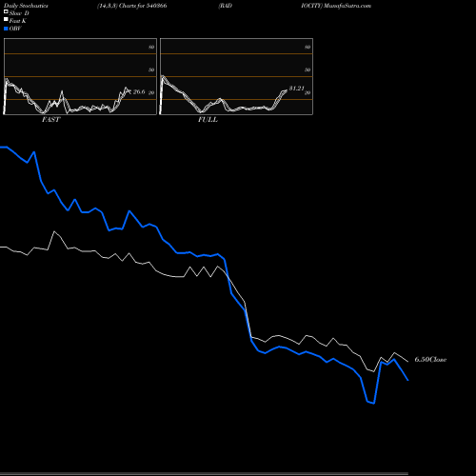This screenshot has height=476, width=476.
Task: Click the 20 level label on FAST chart
Action: [x=151, y=92]
